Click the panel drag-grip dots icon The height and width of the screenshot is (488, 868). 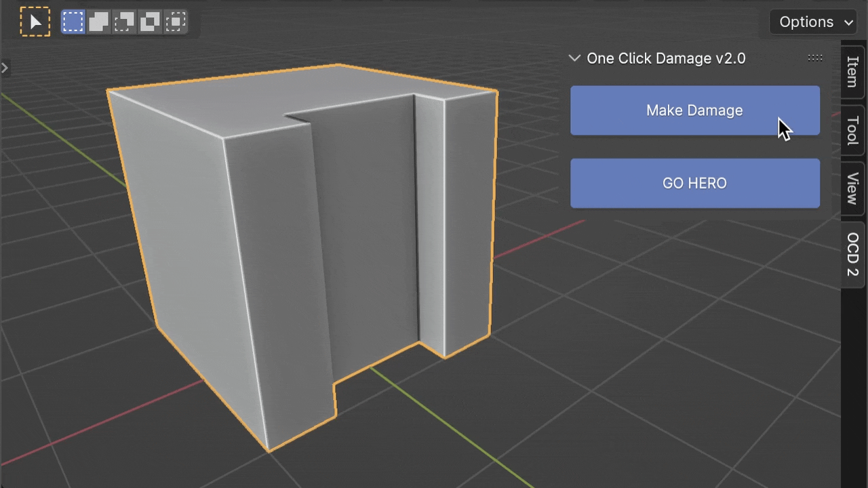tap(815, 58)
